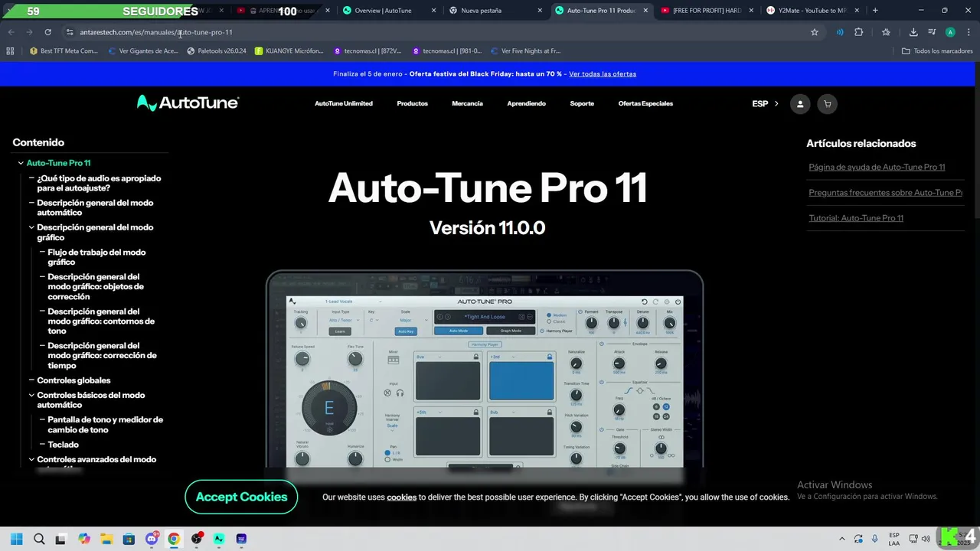Viewport: 980px width, 551px height.
Task: Open Pantalla de tono y medidor section
Action: pyautogui.click(x=105, y=425)
